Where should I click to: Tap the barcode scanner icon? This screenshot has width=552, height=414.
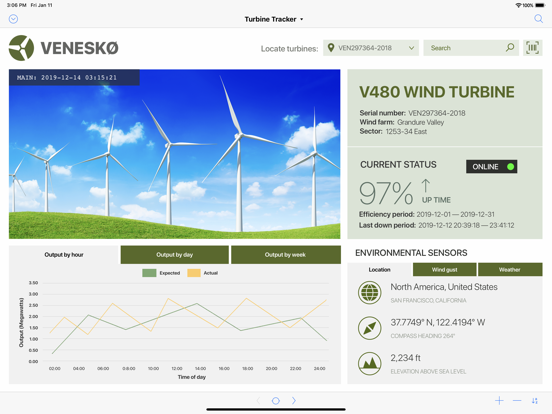pyautogui.click(x=532, y=48)
